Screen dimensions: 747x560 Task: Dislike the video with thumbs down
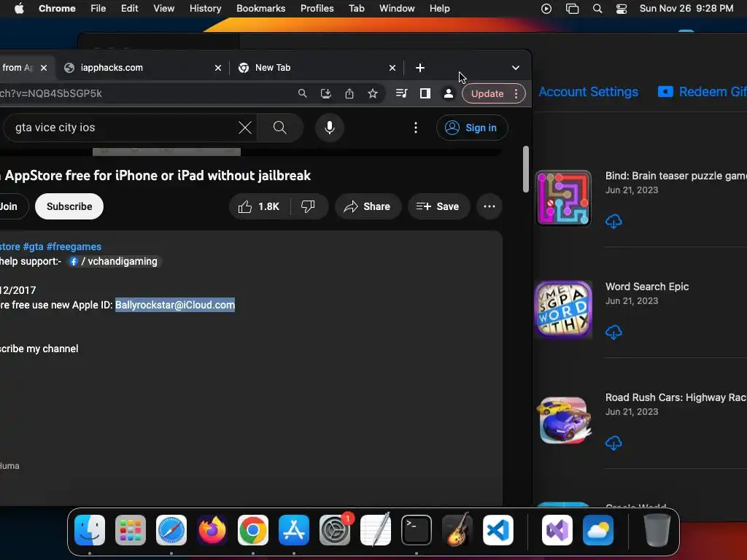click(309, 206)
